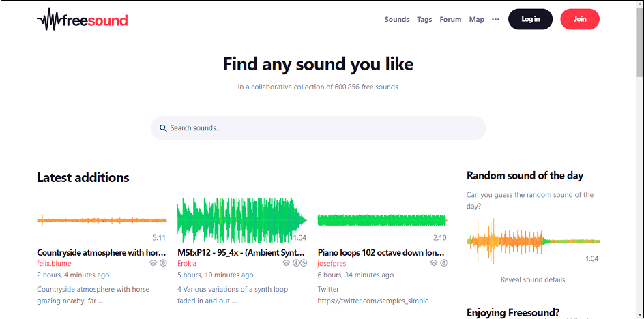Click the magnifier icon in search bar
This screenshot has width=644, height=319.
tap(163, 128)
